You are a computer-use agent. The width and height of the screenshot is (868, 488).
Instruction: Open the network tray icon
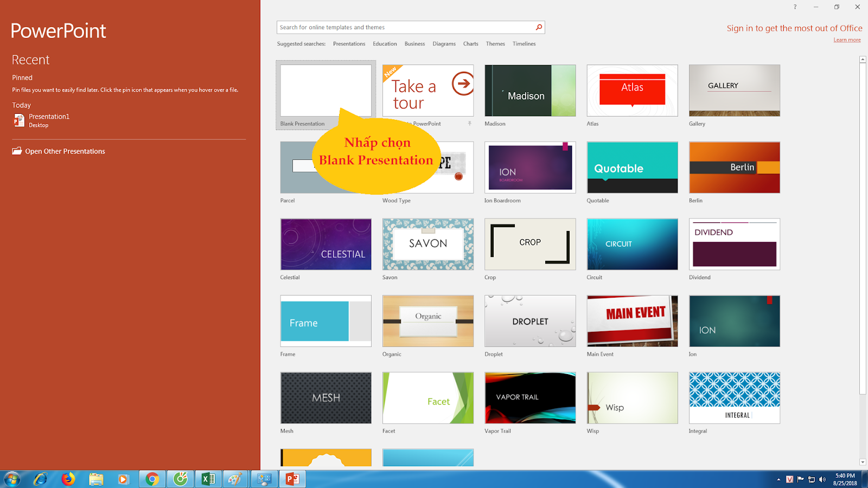click(x=812, y=479)
